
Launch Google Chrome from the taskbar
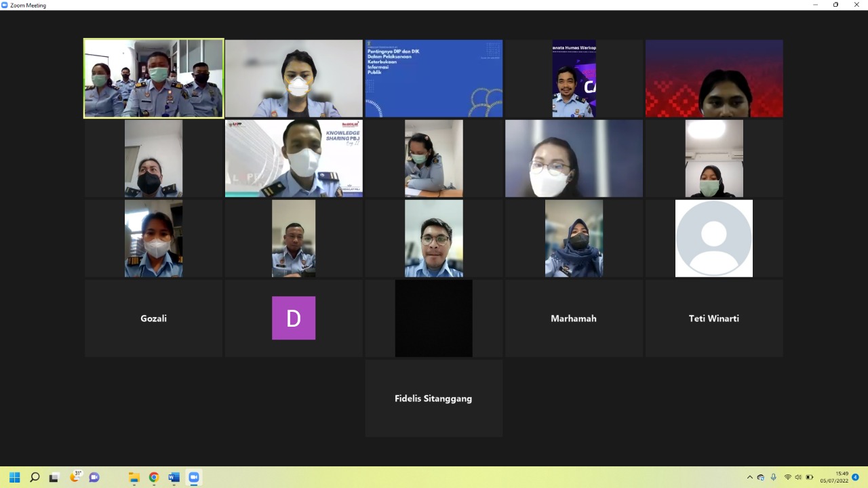(x=154, y=477)
